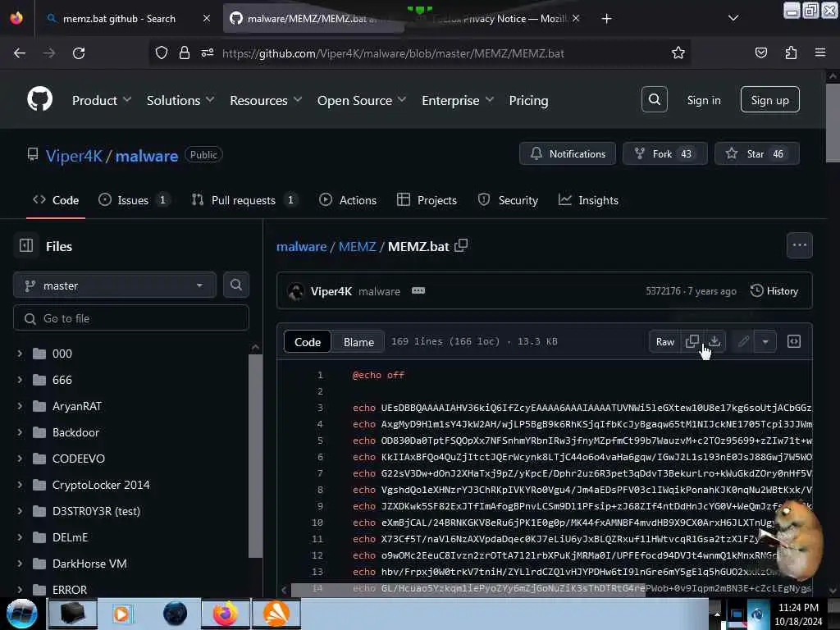
Task: Download the raw MEMZ.bat file
Action: (714, 341)
